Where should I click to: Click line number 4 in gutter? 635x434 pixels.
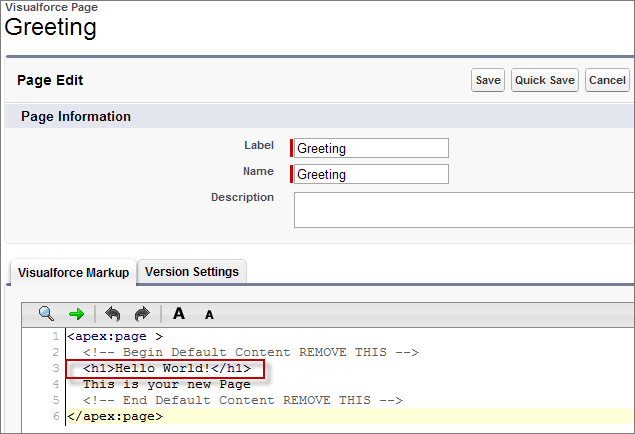pyautogui.click(x=55, y=384)
